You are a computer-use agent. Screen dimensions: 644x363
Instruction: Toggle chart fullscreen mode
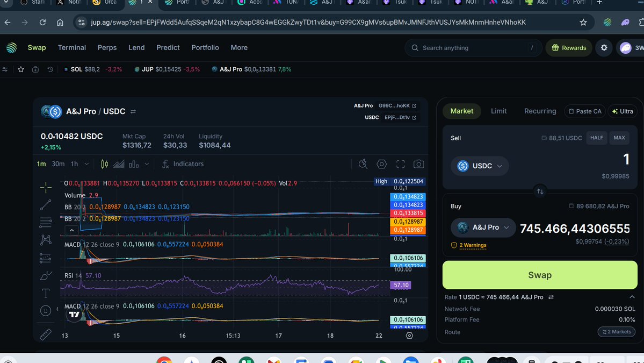401,164
